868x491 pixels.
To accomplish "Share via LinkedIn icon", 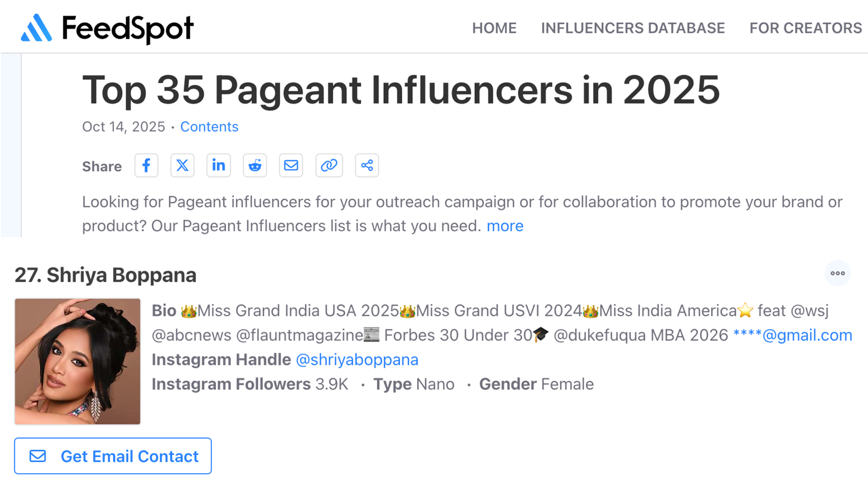I will [x=219, y=165].
